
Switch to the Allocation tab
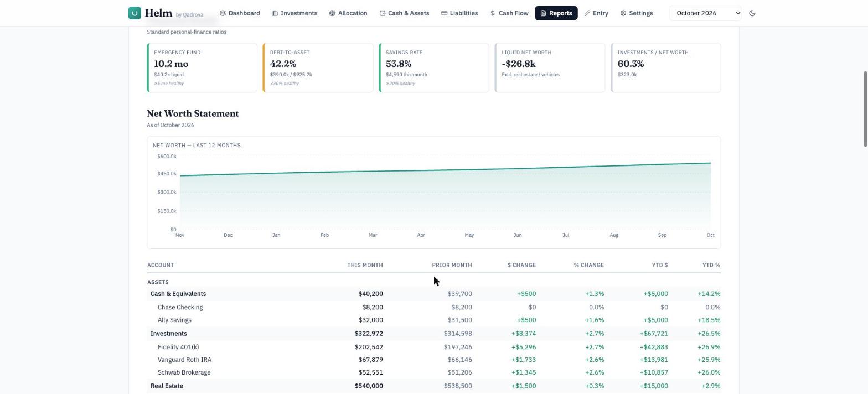click(348, 13)
